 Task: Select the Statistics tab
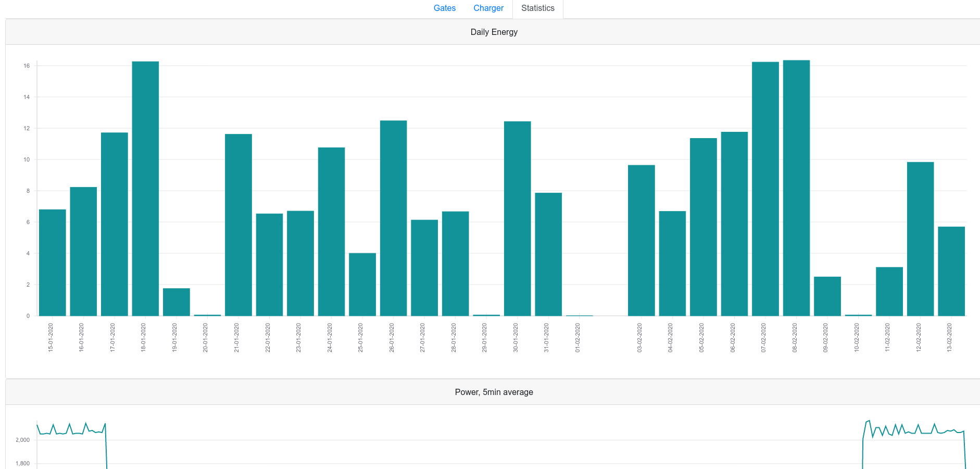538,8
